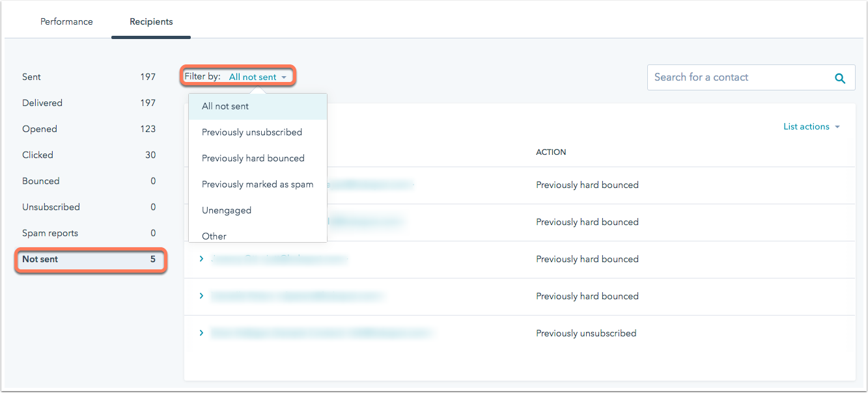The image size is (868, 393).
Task: Select the Recipients tab
Action: coord(150,21)
